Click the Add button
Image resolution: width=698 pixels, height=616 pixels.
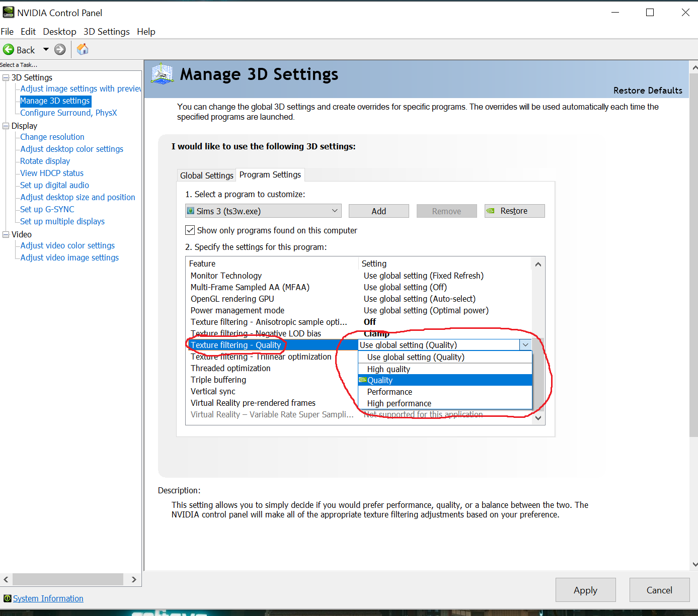tap(379, 211)
